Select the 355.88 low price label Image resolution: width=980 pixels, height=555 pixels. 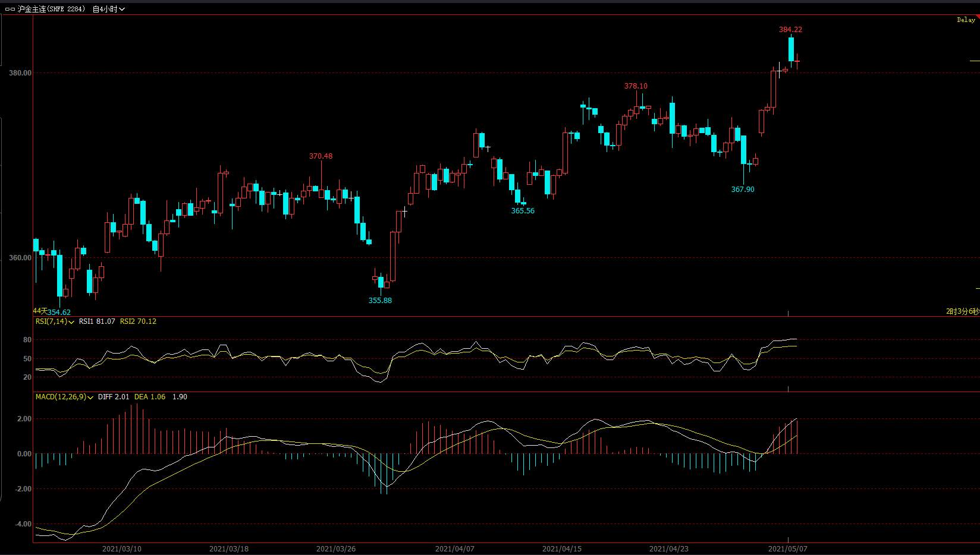tap(380, 301)
